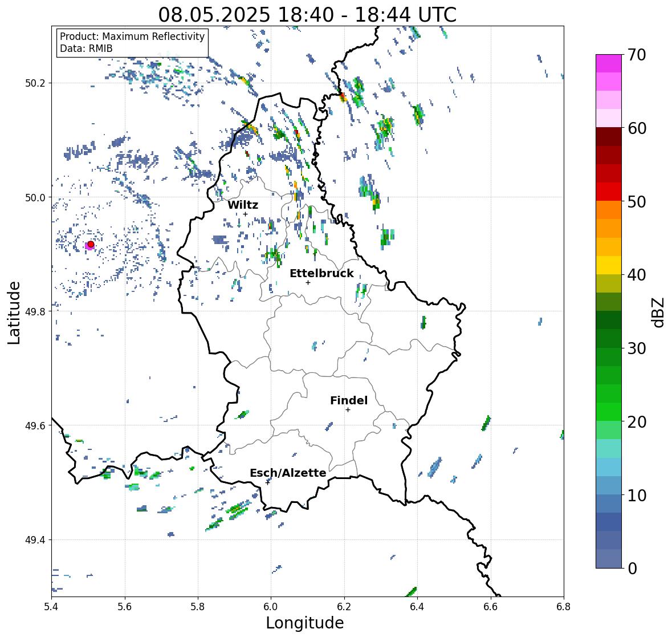Click the title "08.05.2025 18:40 - 18:44 UTC"
The height and width of the screenshot is (637, 672).
pyautogui.click(x=307, y=15)
